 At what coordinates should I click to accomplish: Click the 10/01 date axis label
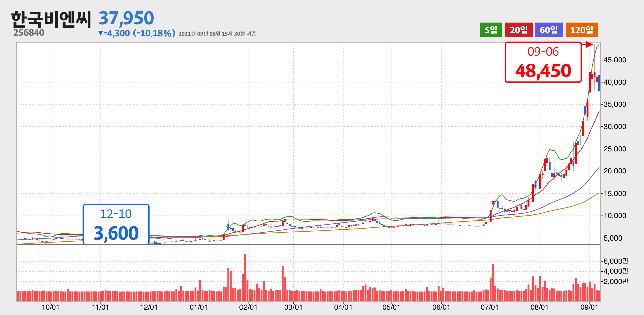[x=50, y=307]
